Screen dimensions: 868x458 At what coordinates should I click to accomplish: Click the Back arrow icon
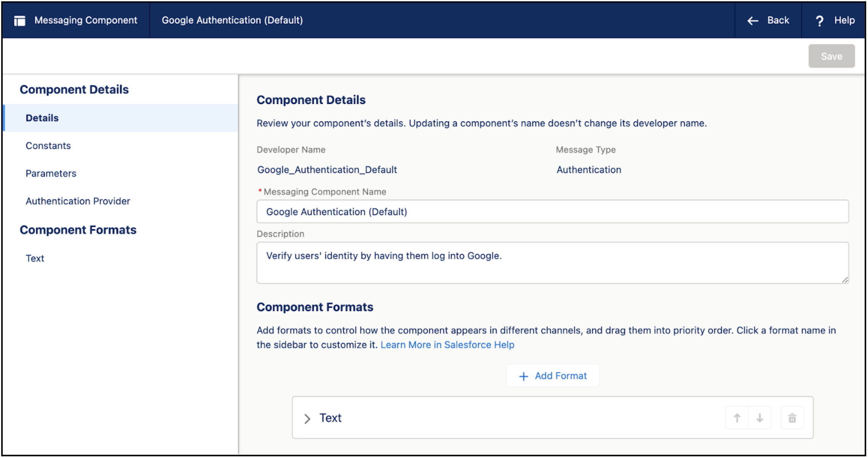(x=753, y=21)
